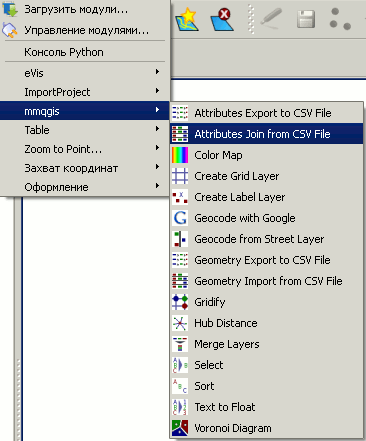Expand the Захват координат submenu arrow

click(157, 167)
